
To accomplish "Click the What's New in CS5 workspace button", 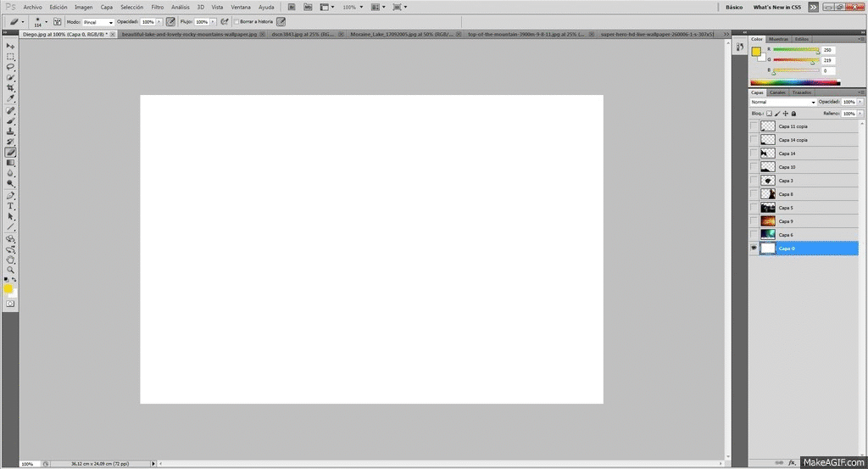I will pyautogui.click(x=777, y=7).
